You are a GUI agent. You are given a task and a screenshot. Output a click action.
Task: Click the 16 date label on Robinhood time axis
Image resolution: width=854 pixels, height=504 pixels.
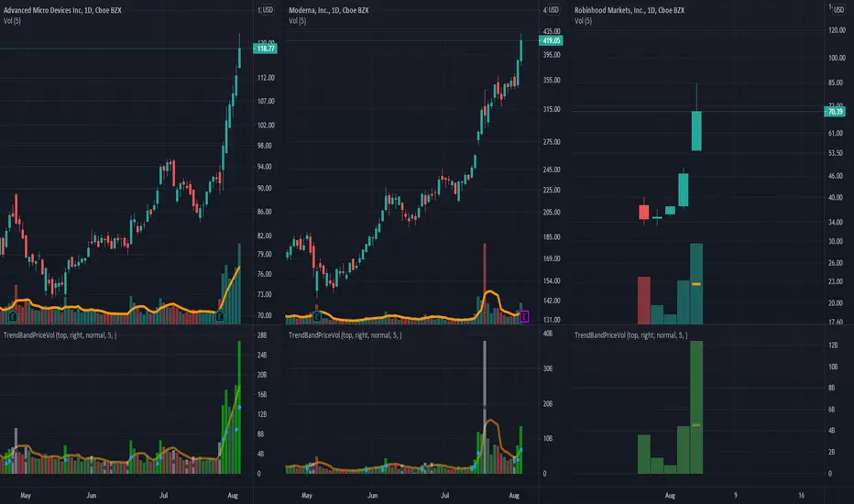801,495
